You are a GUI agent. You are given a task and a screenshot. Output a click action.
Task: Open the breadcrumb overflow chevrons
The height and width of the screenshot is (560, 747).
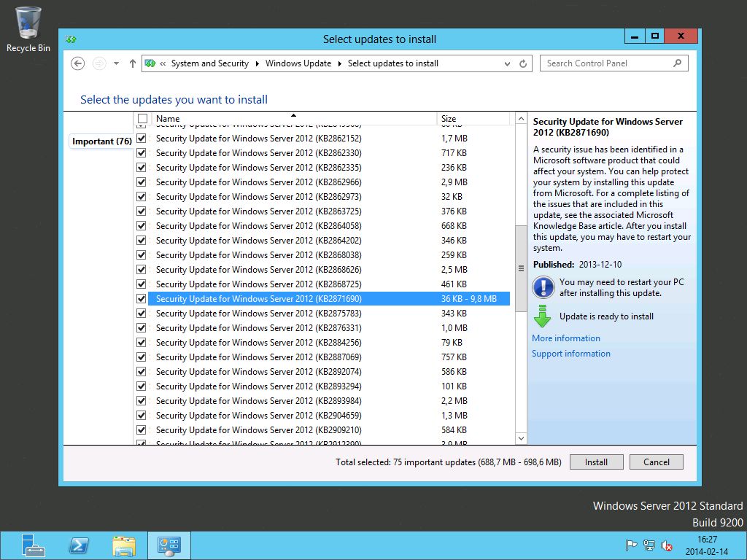pos(163,64)
